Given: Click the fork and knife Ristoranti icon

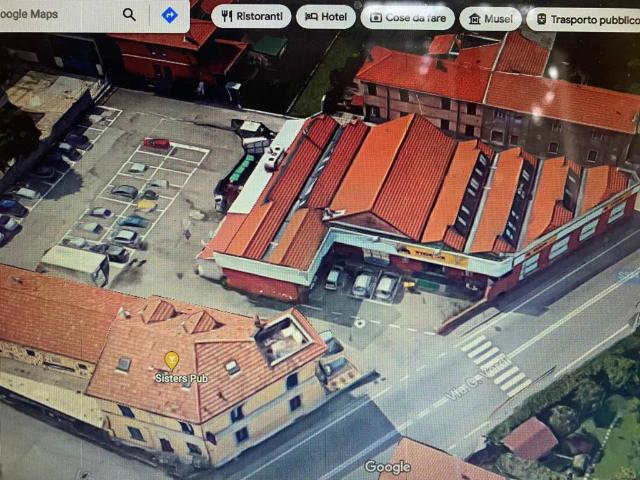Looking at the screenshot, I should coord(227,17).
